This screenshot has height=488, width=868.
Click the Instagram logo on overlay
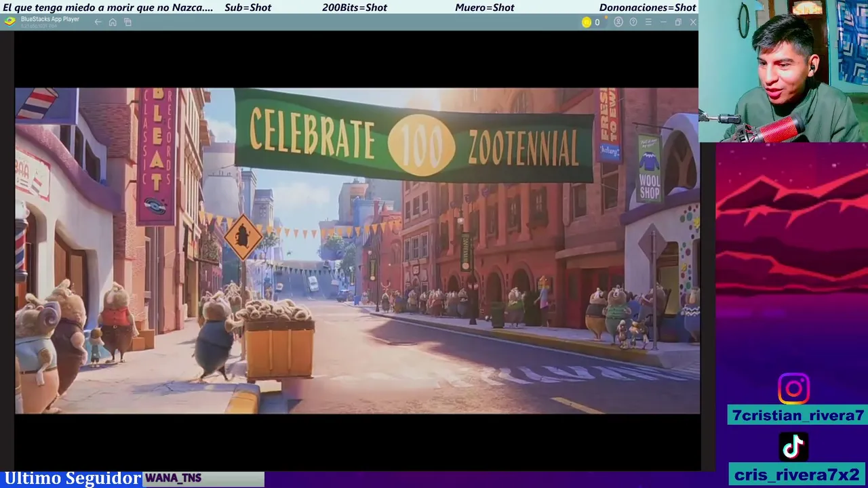(x=793, y=389)
